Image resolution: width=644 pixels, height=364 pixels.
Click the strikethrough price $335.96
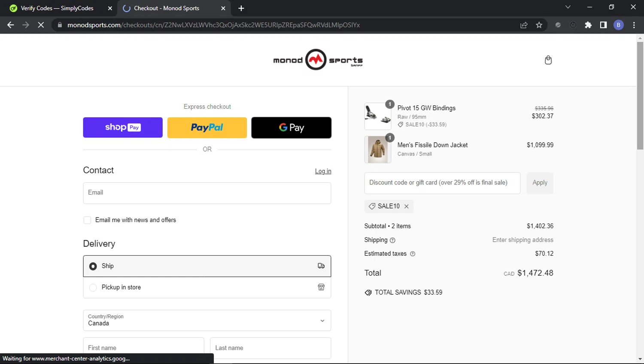click(544, 109)
